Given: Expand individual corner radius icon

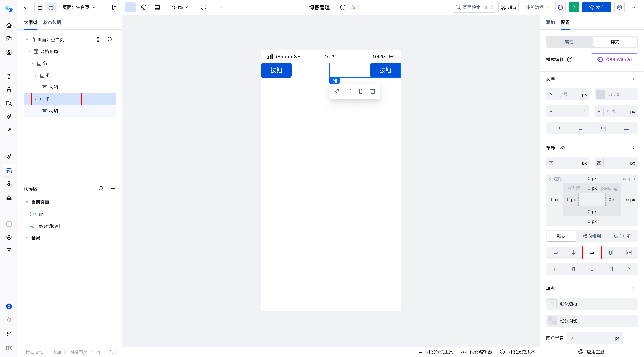Looking at the screenshot, I should (632, 338).
